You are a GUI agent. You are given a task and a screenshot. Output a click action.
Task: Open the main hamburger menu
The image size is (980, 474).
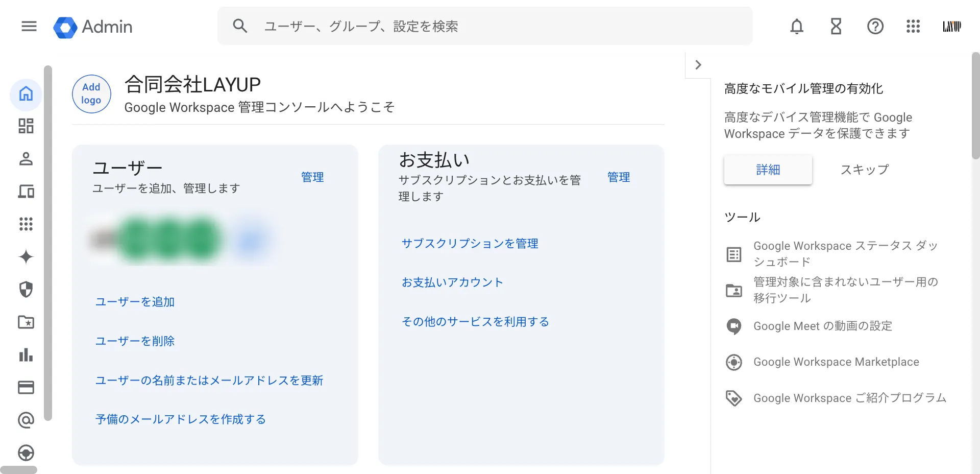(x=29, y=26)
